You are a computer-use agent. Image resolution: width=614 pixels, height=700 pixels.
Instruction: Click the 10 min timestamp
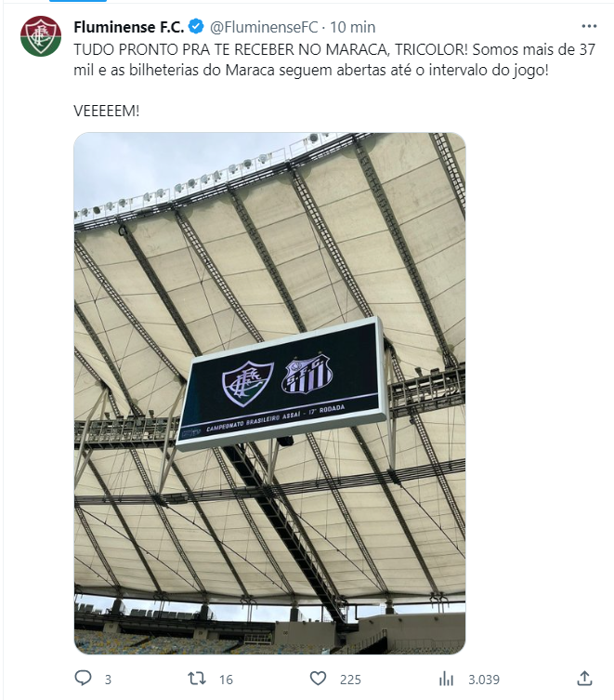pos(352,27)
